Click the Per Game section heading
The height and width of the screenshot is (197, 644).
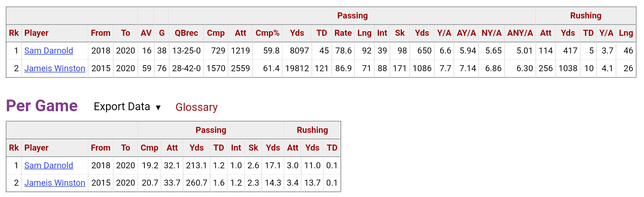42,106
